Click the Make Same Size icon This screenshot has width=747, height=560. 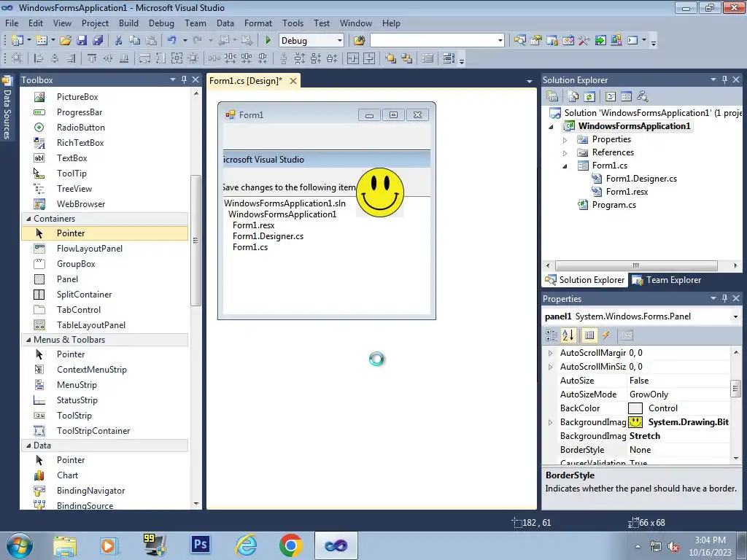177,58
